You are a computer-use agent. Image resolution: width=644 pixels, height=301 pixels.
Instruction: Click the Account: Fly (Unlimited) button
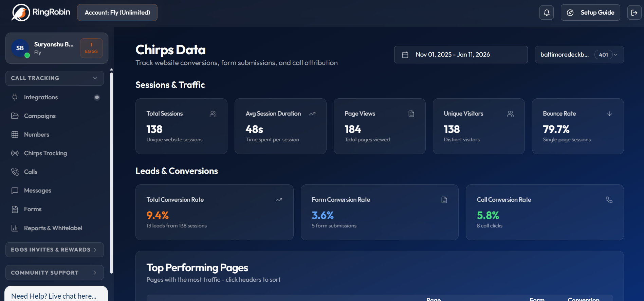[x=117, y=13]
